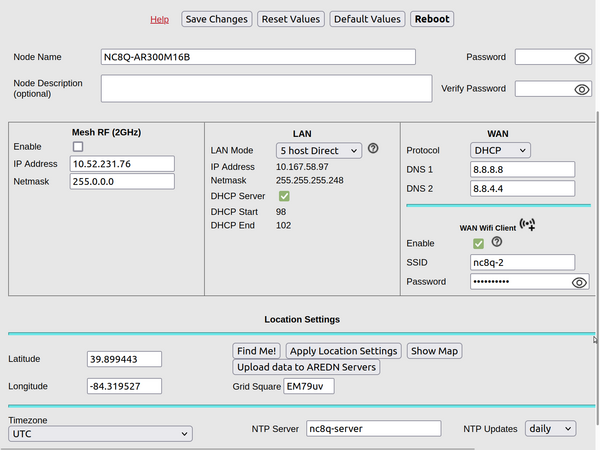Click the WAN Wifi Client scan icon
Screen dimensions: 600x450
click(527, 225)
